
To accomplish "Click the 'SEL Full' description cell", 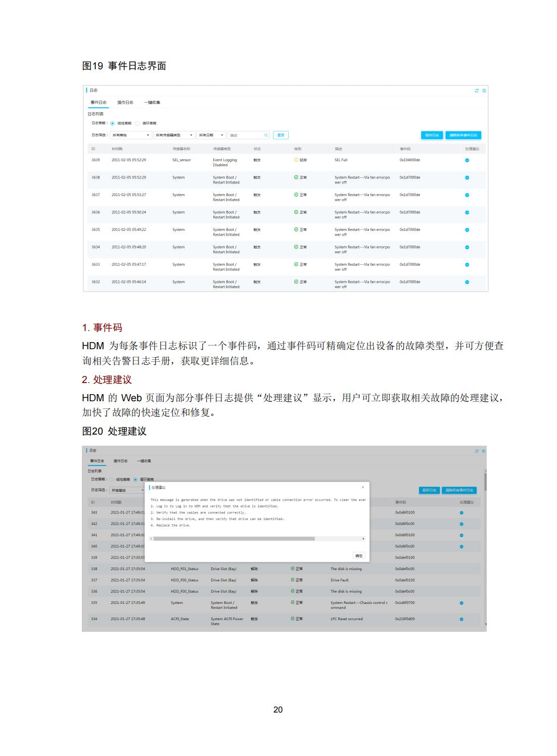I will pos(341,160).
